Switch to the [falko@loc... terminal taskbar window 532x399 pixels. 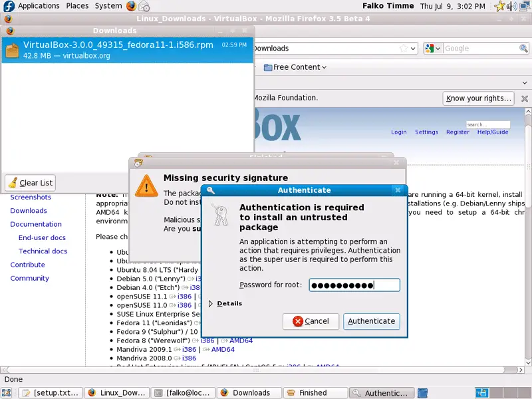tap(184, 393)
